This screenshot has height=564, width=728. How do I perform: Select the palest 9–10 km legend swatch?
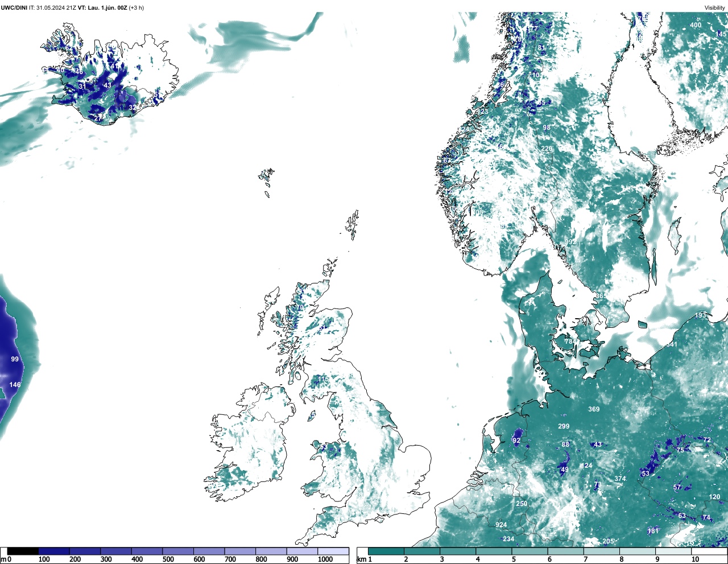[x=674, y=551]
